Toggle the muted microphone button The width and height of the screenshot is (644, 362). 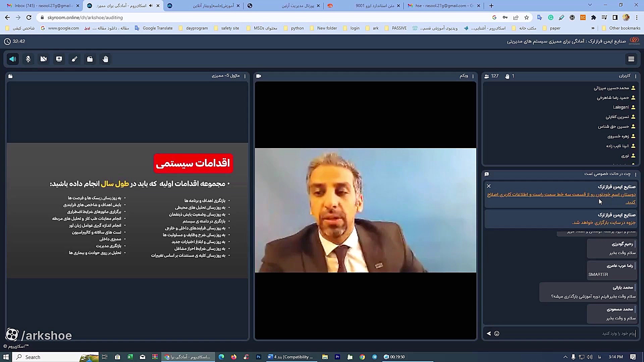click(x=28, y=59)
